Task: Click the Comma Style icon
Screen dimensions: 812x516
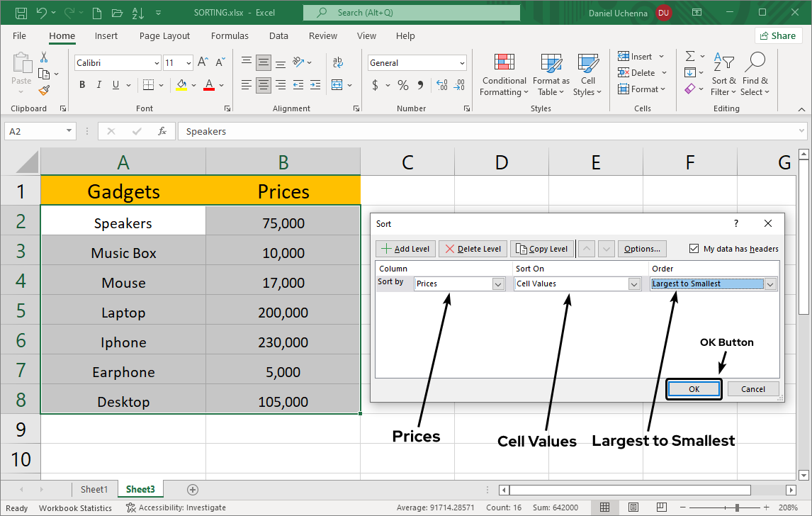Action: [x=420, y=85]
